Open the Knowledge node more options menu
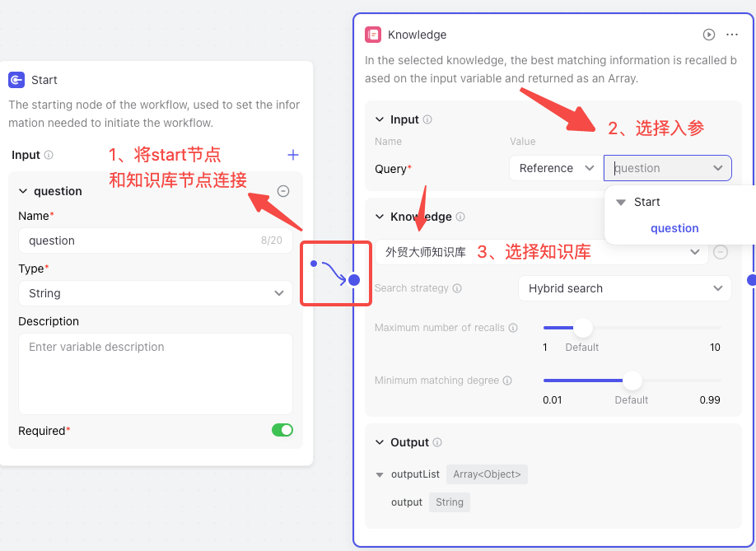The image size is (756, 551). point(732,35)
